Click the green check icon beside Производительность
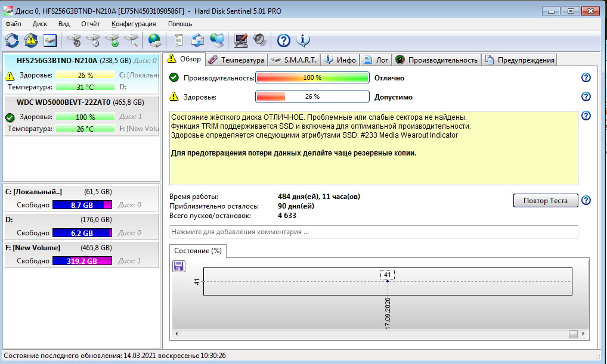607x364 pixels. [x=174, y=77]
